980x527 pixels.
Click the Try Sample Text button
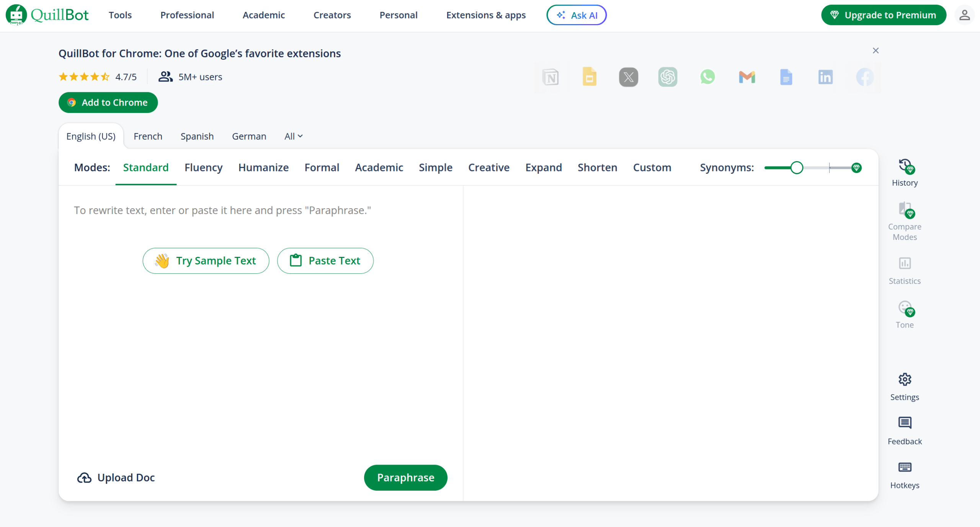point(206,261)
